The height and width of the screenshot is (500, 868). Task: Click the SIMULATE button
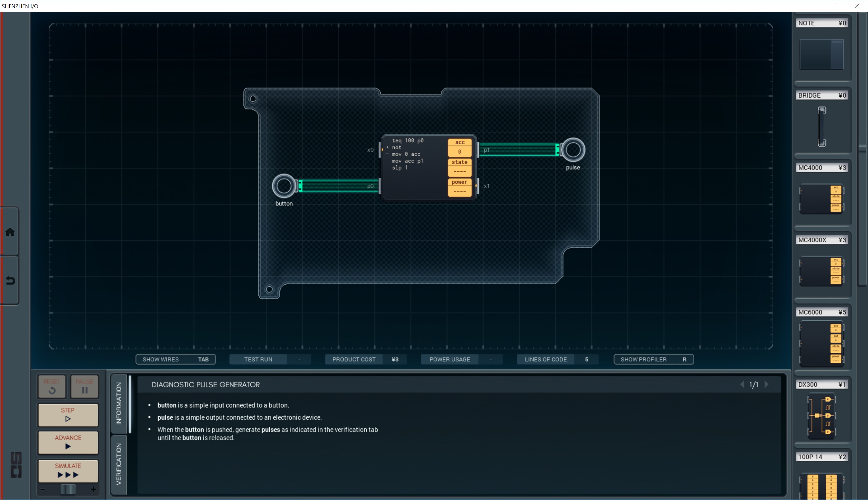point(68,470)
